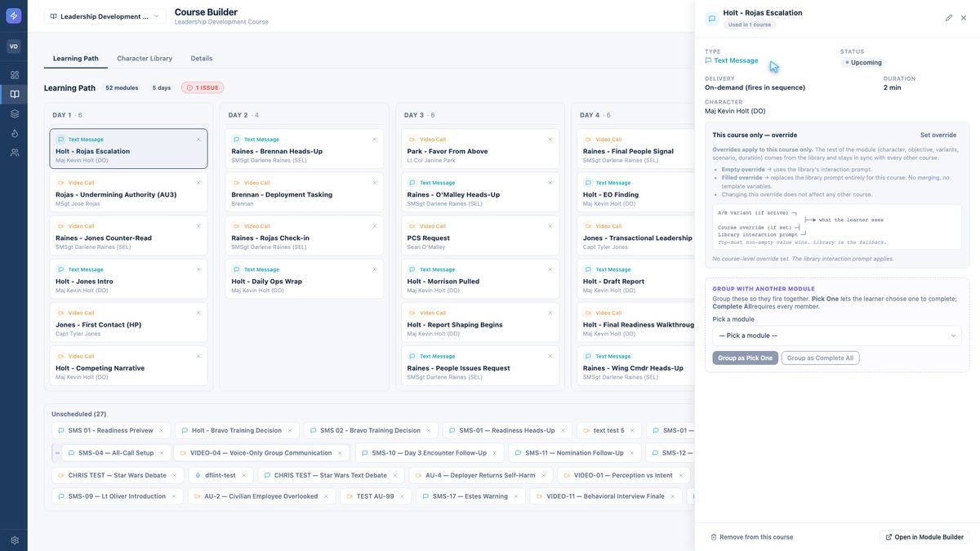This screenshot has height=551, width=980.
Task: Remove the Park - Favor From Above card
Action: [x=550, y=140]
